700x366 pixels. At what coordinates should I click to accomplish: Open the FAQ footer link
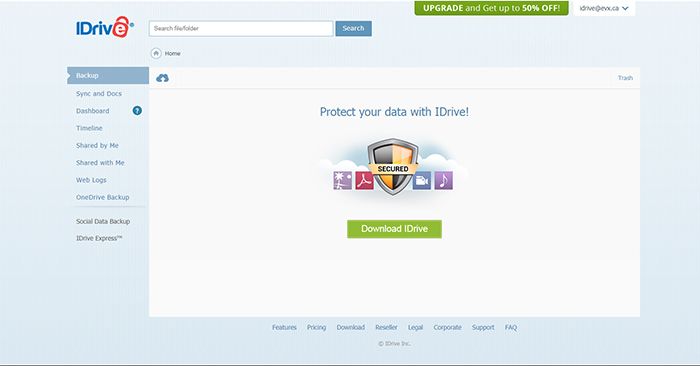pos(511,328)
